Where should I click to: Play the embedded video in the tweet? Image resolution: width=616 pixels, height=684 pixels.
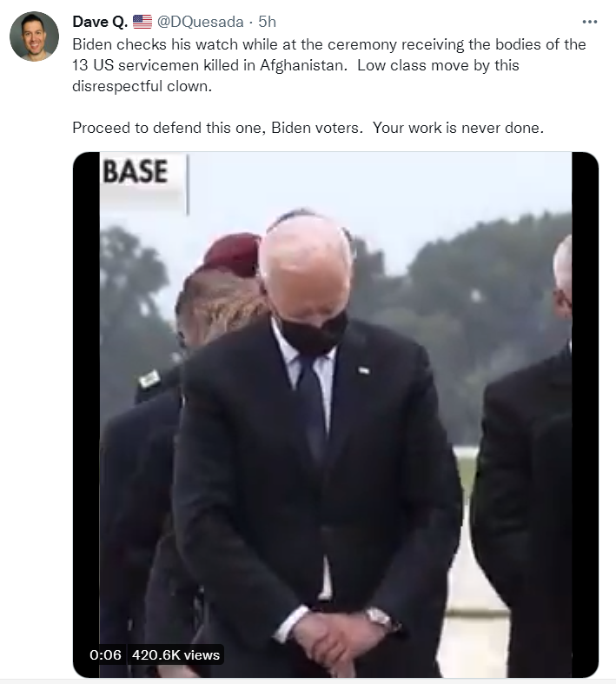(335, 415)
